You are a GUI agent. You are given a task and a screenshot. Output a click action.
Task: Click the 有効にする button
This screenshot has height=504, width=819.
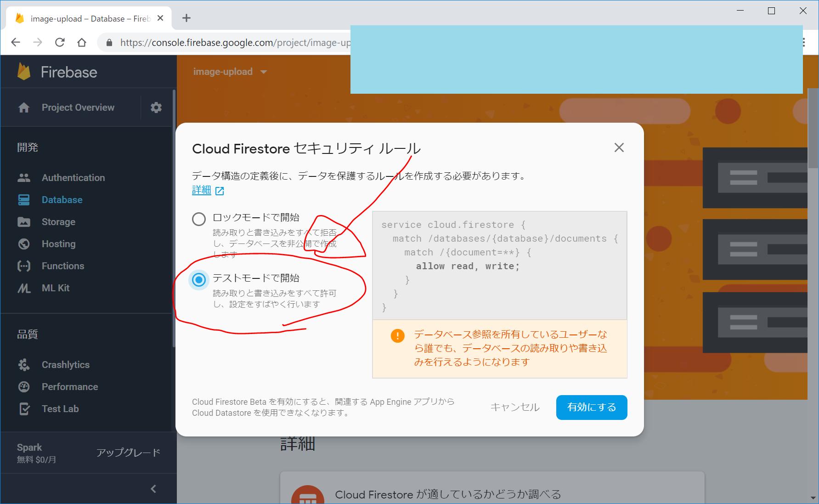(591, 407)
